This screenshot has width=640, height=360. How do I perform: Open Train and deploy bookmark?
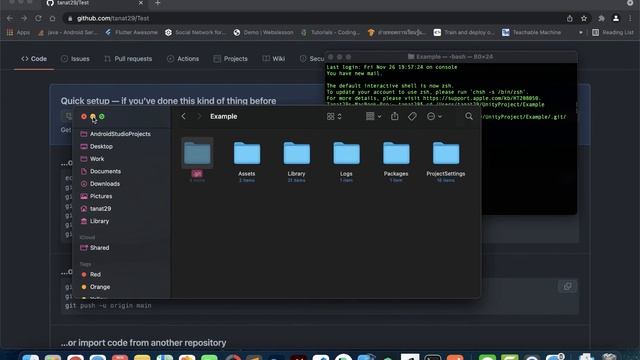click(x=464, y=32)
